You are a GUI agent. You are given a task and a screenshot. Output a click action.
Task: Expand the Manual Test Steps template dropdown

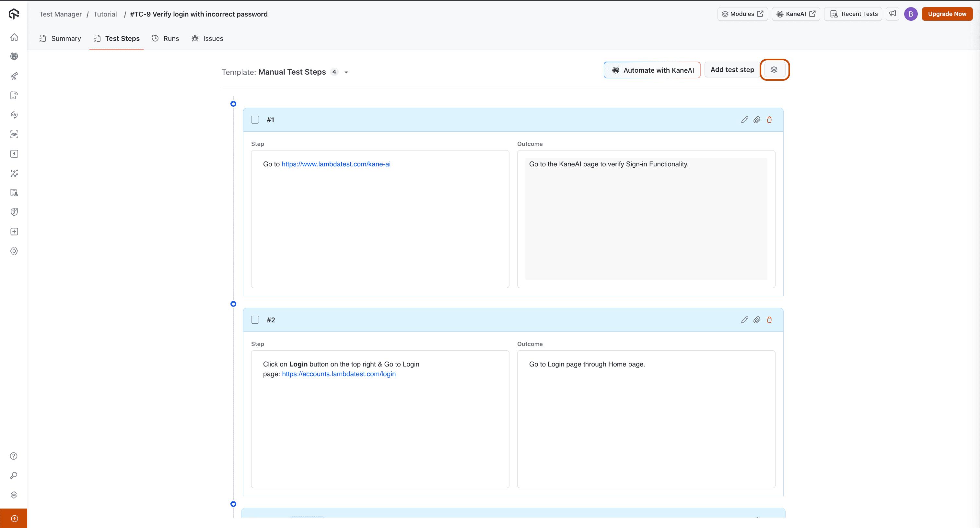pos(346,72)
